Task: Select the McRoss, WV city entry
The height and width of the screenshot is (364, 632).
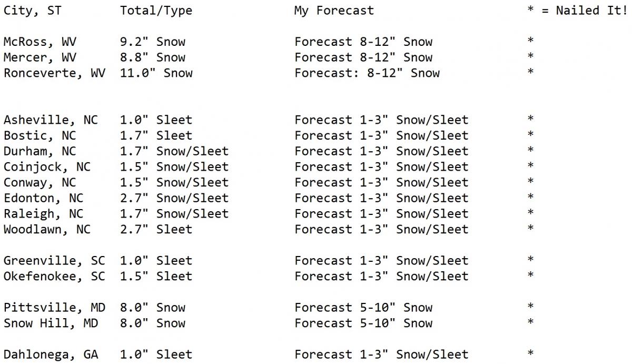Action: tap(39, 42)
